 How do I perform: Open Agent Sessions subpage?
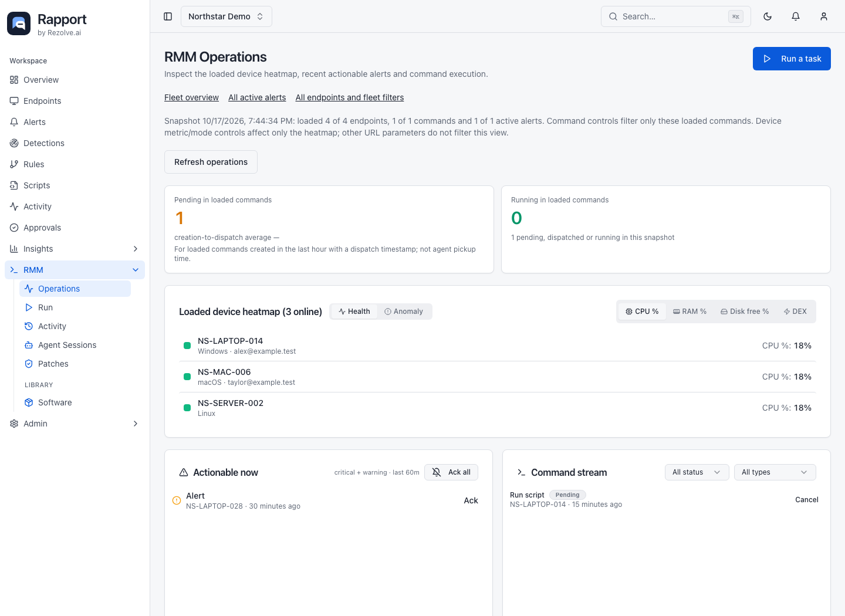[75, 345]
